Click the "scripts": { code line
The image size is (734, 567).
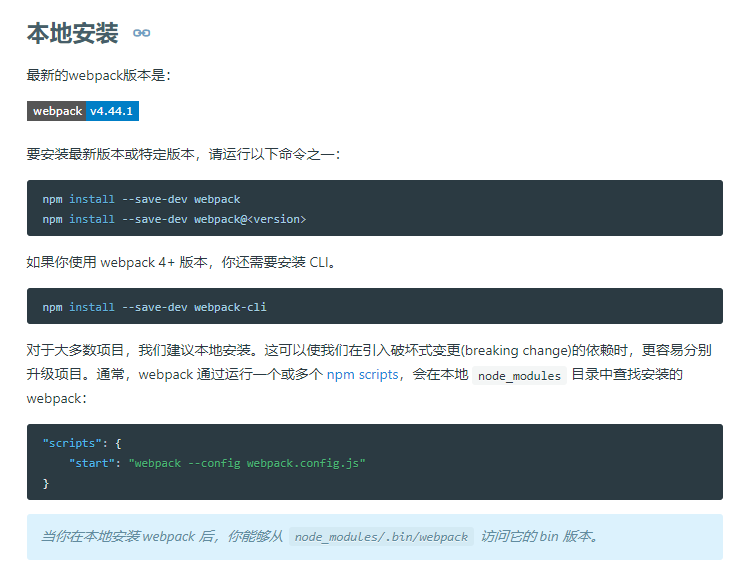click(x=82, y=443)
